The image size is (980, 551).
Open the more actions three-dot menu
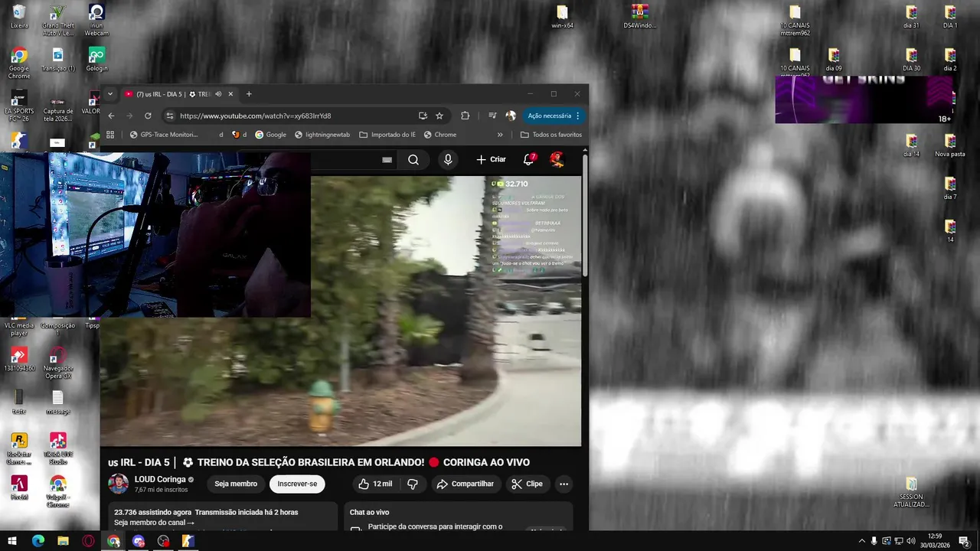pyautogui.click(x=563, y=484)
